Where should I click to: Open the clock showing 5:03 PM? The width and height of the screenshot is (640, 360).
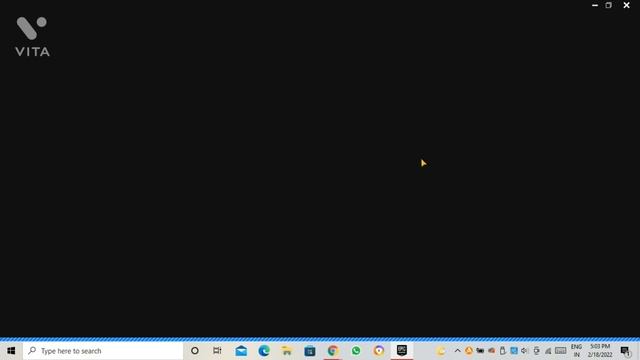point(600,351)
